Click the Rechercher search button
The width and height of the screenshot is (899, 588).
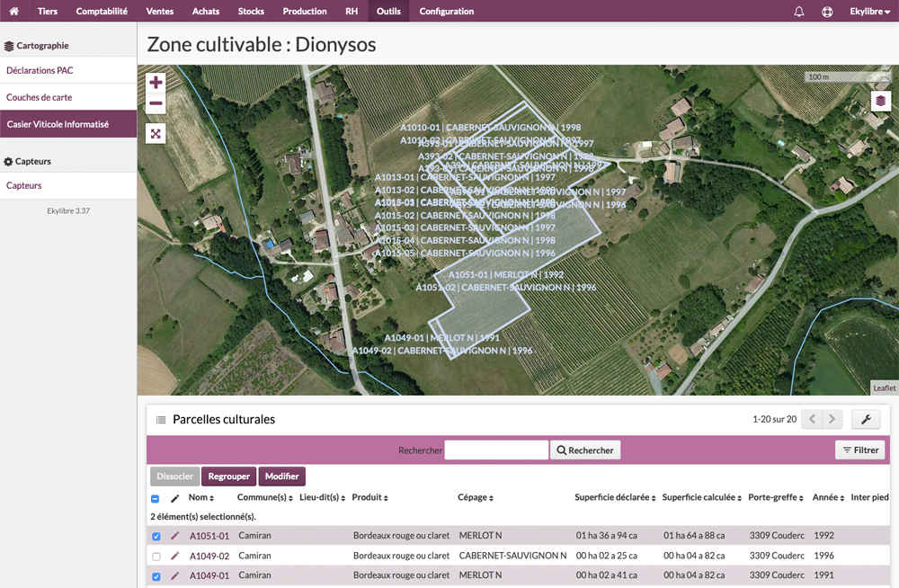[x=585, y=450]
